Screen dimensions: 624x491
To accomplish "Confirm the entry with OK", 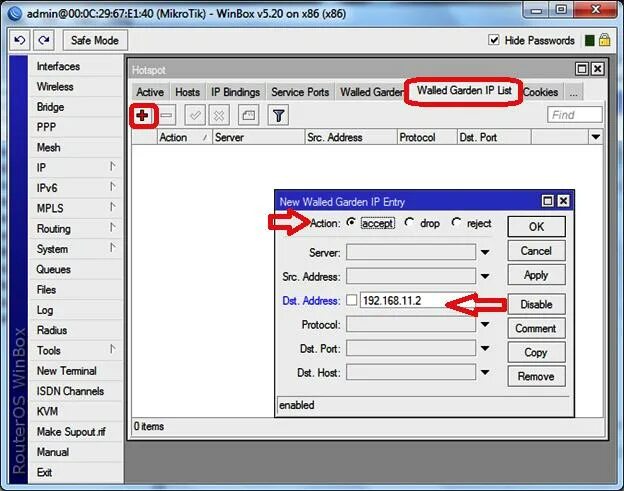I will click(536, 227).
